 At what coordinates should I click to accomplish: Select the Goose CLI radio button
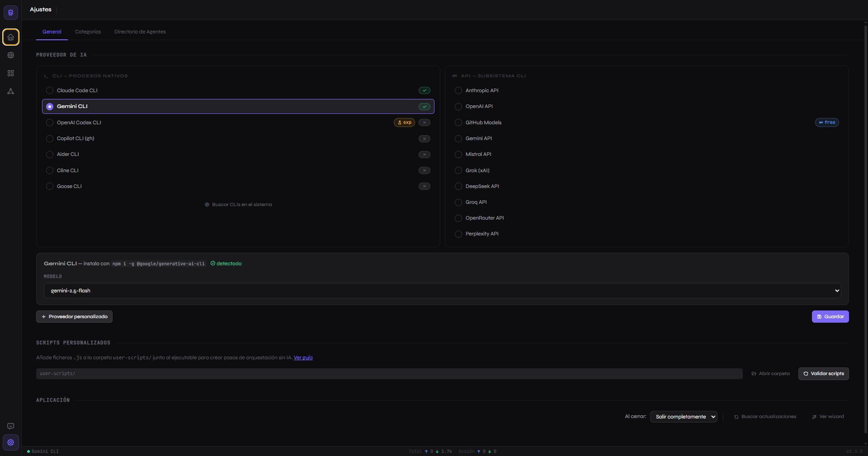50,186
